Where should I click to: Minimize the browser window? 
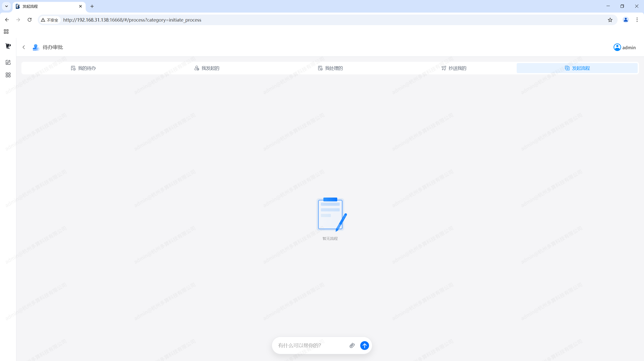pyautogui.click(x=608, y=6)
